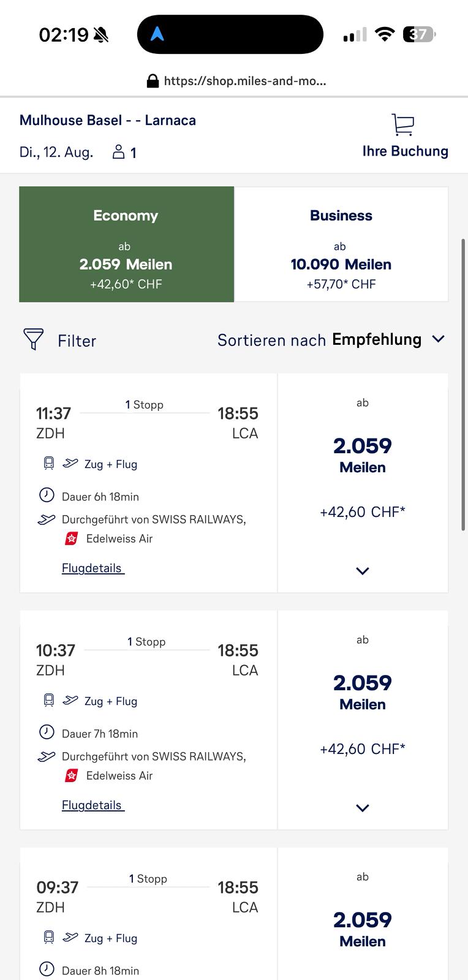Click the Edelweiss Air logo on the 10:37 flight
The width and height of the screenshot is (468, 980).
click(72, 776)
